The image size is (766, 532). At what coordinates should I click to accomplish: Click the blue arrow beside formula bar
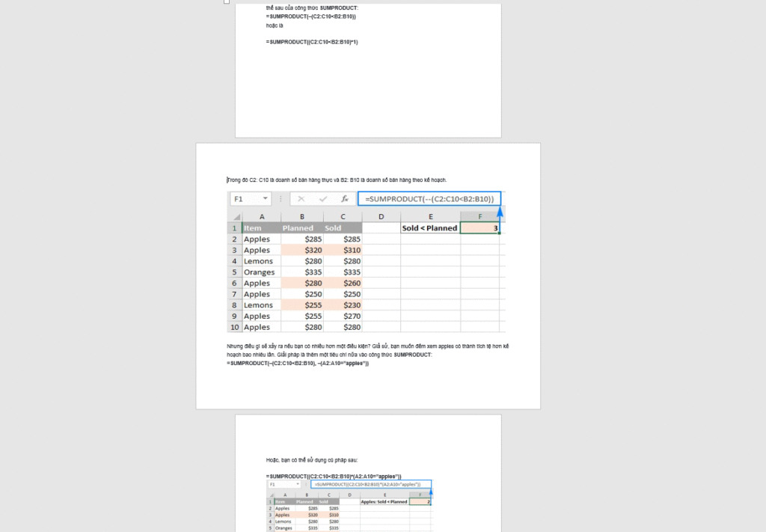500,211
